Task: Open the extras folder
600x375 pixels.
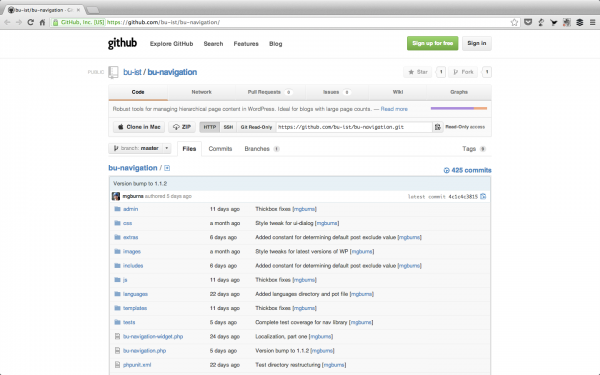Action: coord(130,237)
